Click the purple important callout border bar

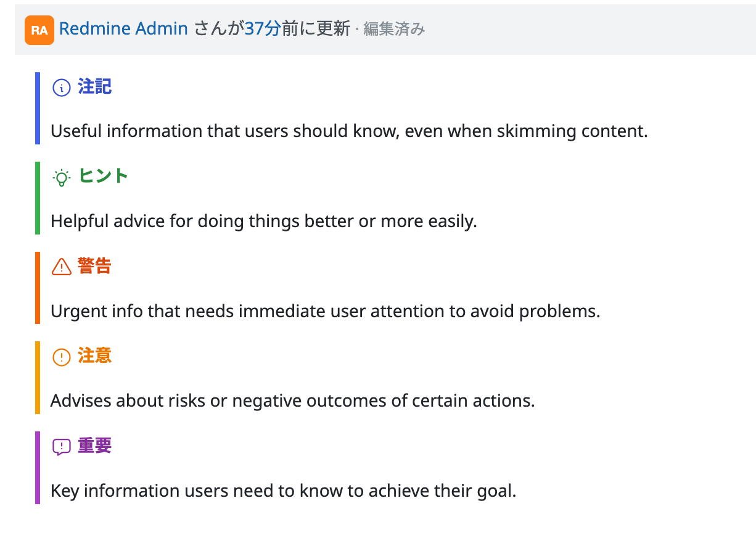point(38,468)
